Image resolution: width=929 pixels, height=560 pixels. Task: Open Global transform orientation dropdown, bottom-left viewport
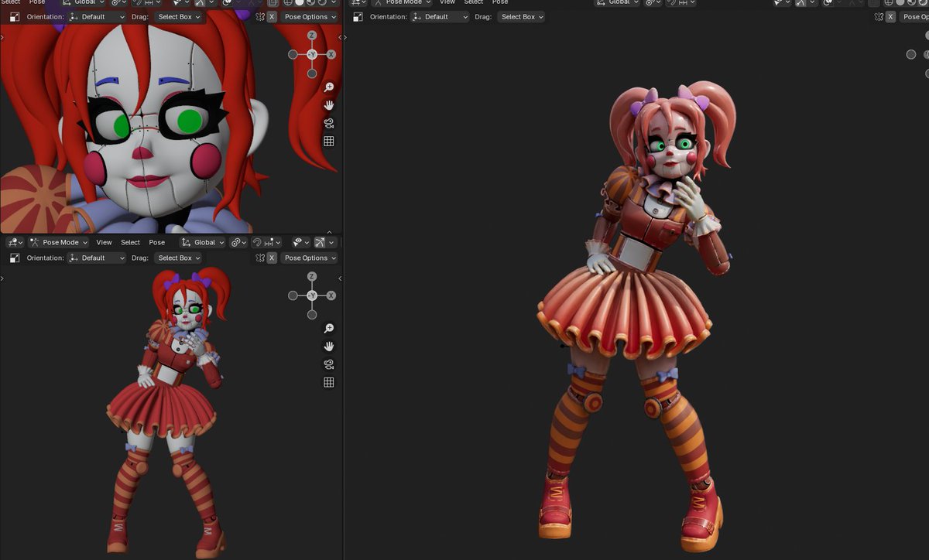click(x=202, y=242)
